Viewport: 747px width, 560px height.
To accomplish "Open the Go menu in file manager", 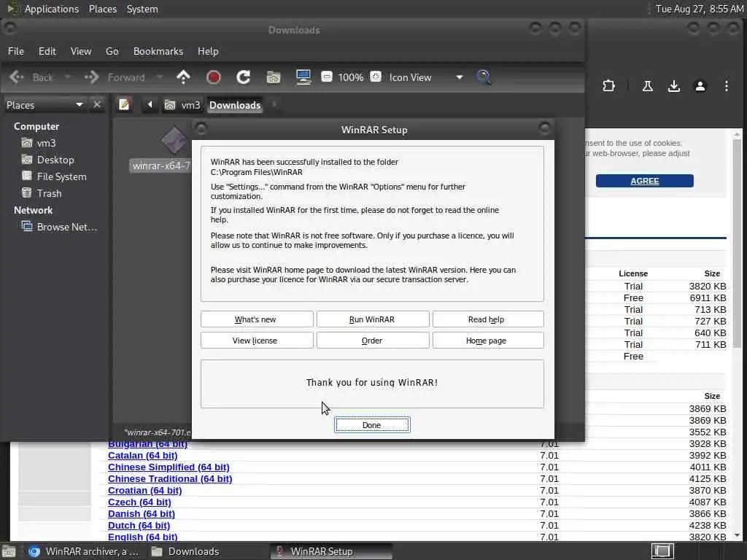I will pyautogui.click(x=112, y=51).
